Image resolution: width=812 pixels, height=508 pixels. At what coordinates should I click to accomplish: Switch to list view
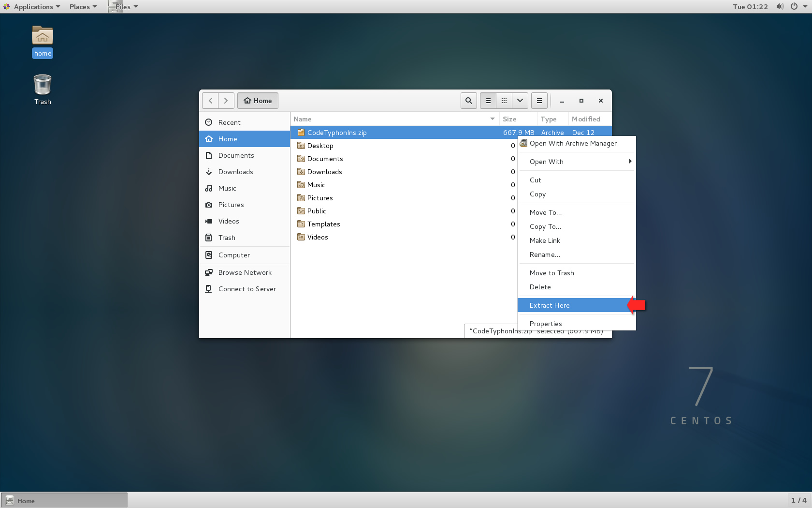[x=488, y=101]
